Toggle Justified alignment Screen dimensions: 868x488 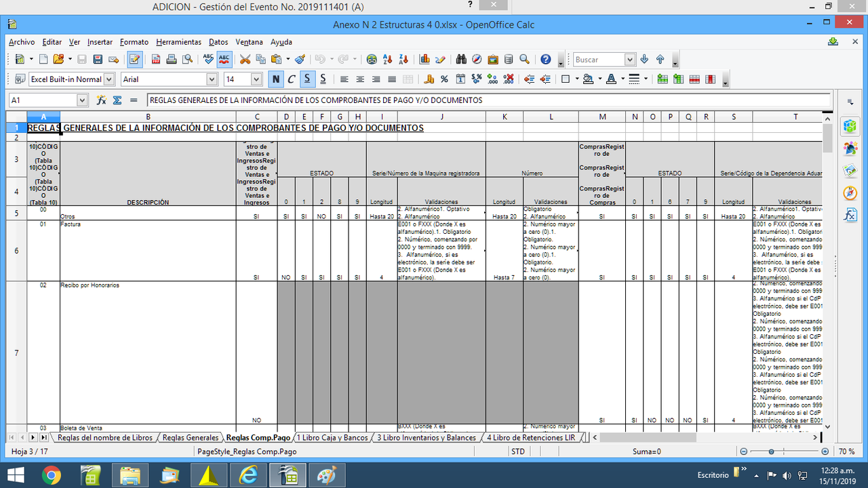click(x=391, y=79)
